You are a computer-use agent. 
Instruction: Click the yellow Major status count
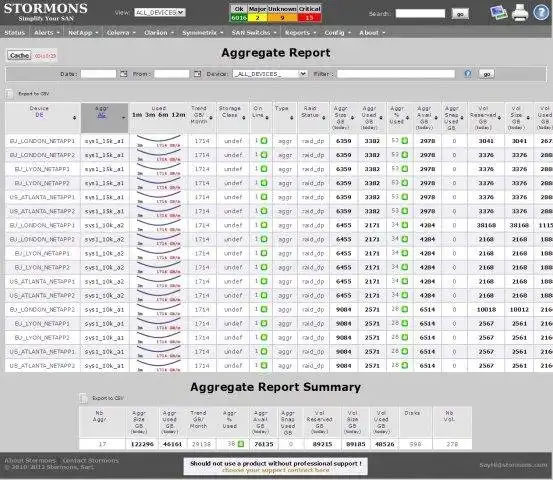(257, 18)
